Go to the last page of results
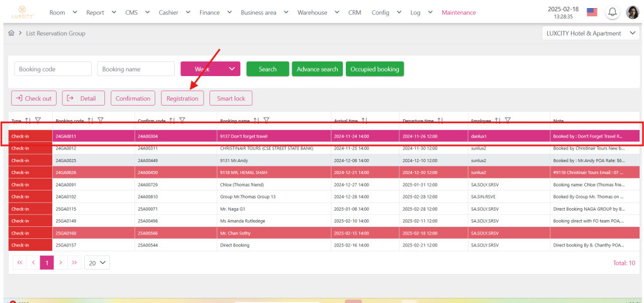Image resolution: width=644 pixels, height=303 pixels. click(75, 262)
